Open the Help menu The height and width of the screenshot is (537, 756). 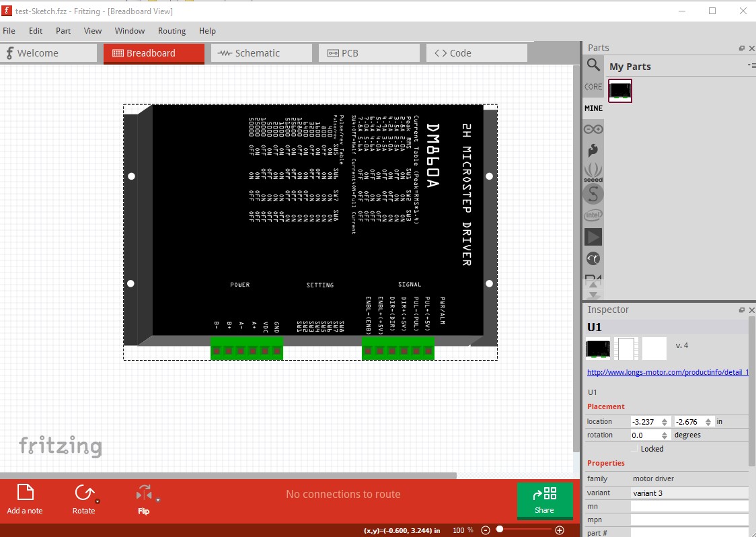tap(207, 31)
